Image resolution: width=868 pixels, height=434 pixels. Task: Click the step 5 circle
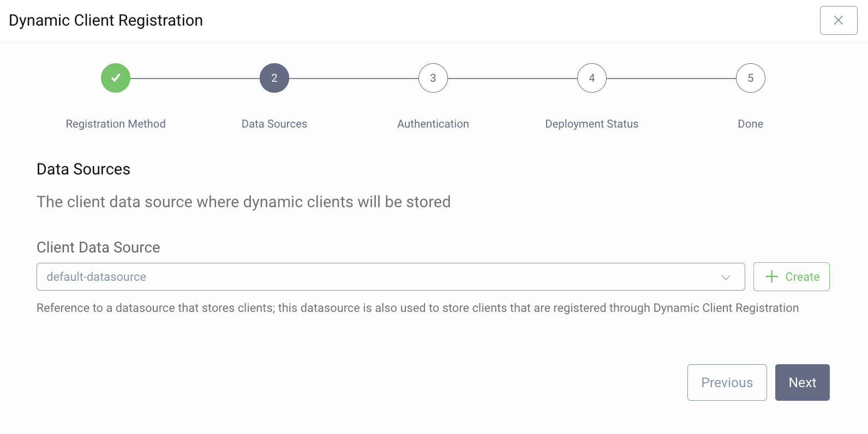[x=751, y=78]
